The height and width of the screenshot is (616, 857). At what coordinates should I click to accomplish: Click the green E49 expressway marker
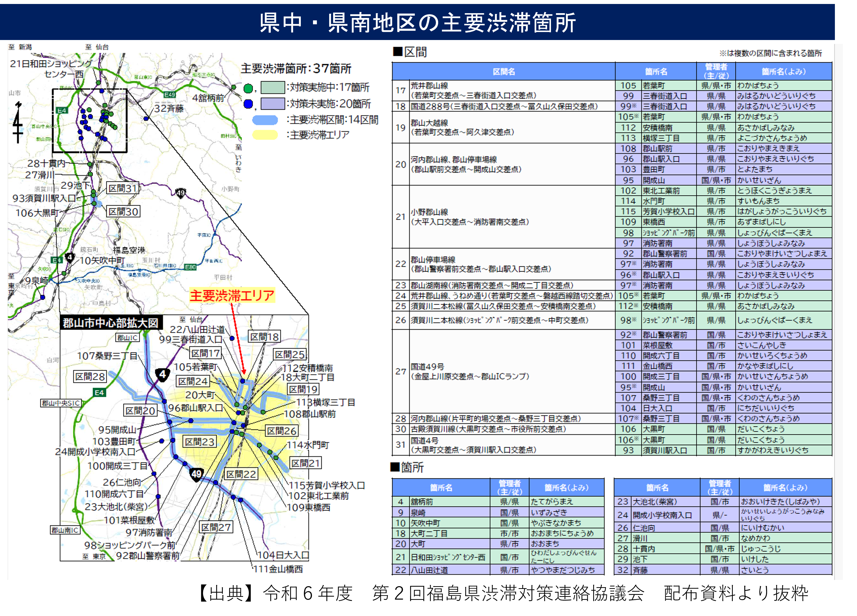coord(170,94)
